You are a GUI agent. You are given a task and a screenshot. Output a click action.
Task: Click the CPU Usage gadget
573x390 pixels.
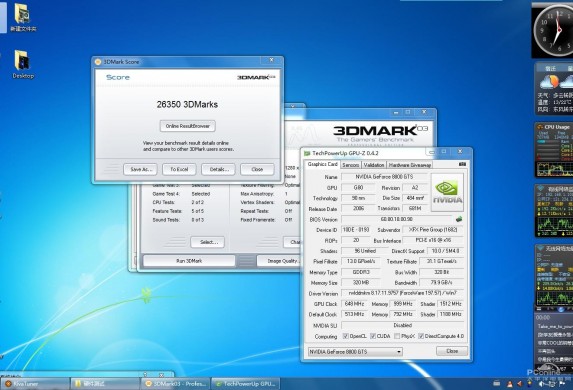(x=554, y=150)
